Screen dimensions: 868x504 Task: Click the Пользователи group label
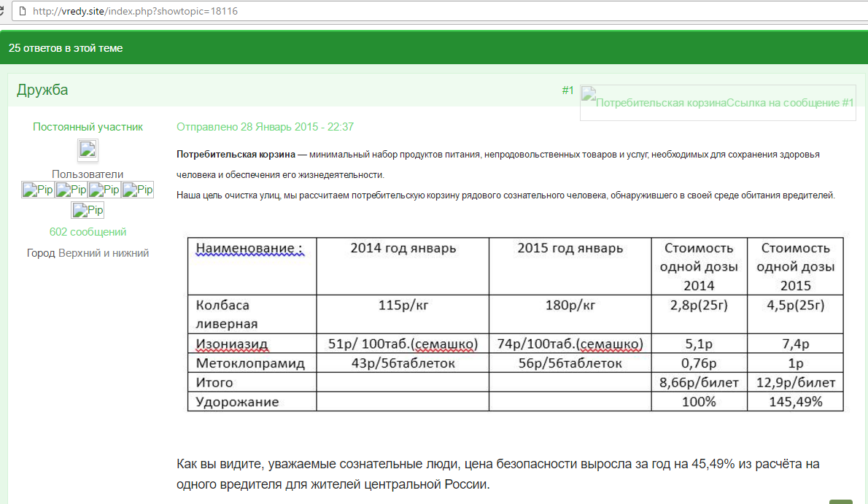pos(88,174)
